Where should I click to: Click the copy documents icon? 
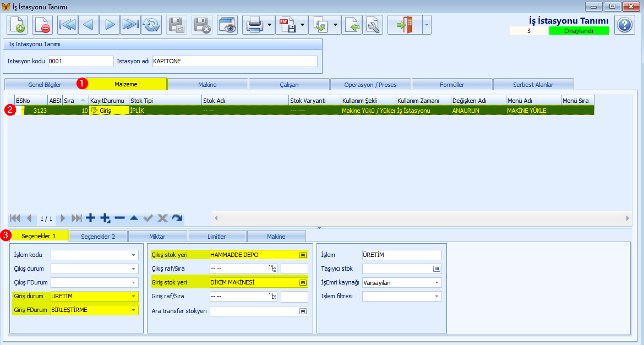(x=320, y=25)
